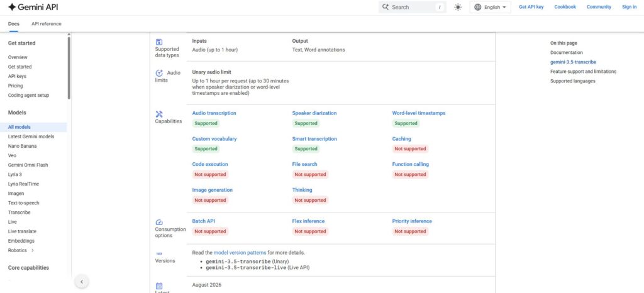The height and width of the screenshot is (293, 644).
Task: Click the Consumption options gauge icon
Action: [159, 223]
